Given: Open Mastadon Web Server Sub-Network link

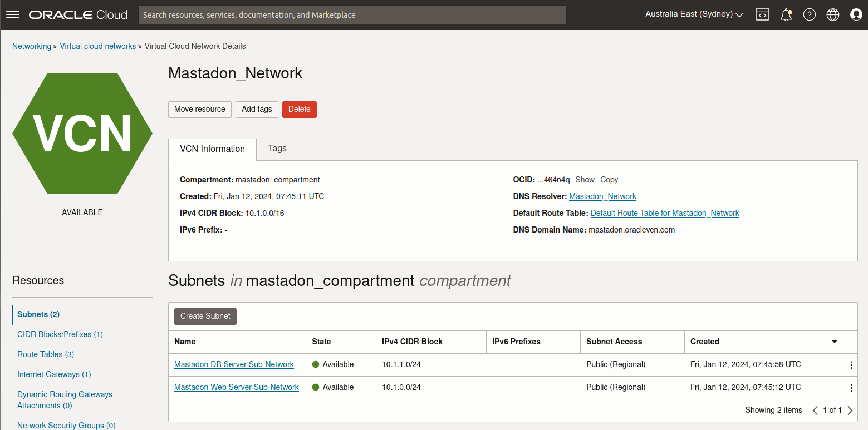Looking at the screenshot, I should pos(237,387).
